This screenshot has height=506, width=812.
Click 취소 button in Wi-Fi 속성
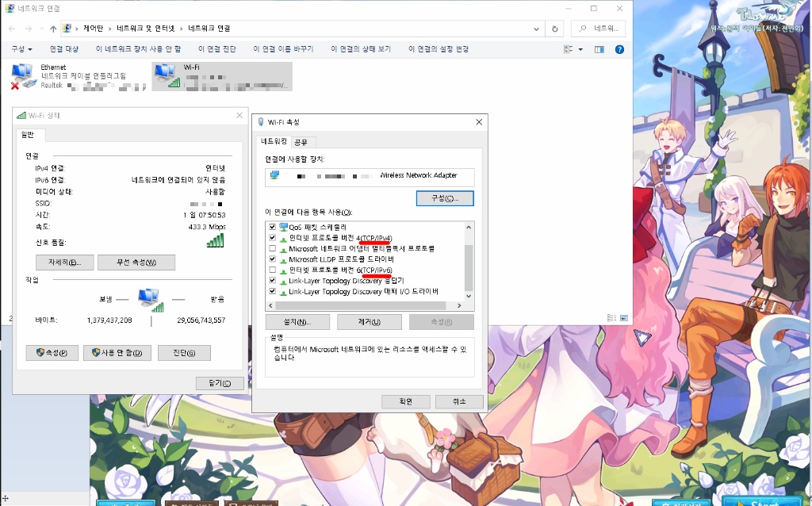pyautogui.click(x=459, y=401)
